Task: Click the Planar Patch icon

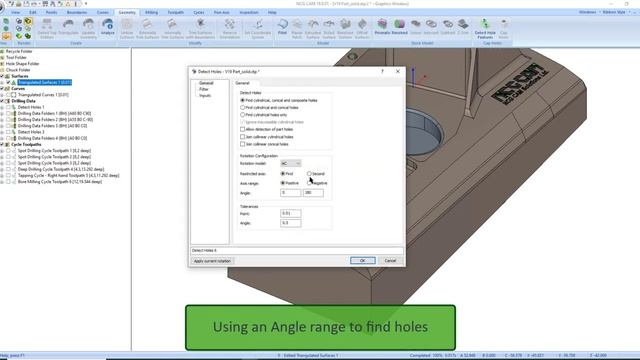Action: click(297, 29)
